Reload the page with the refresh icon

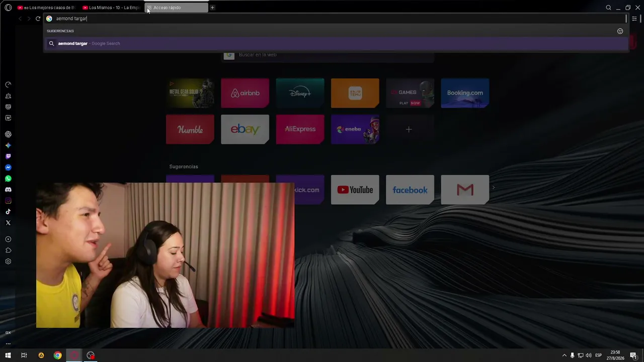point(38,19)
